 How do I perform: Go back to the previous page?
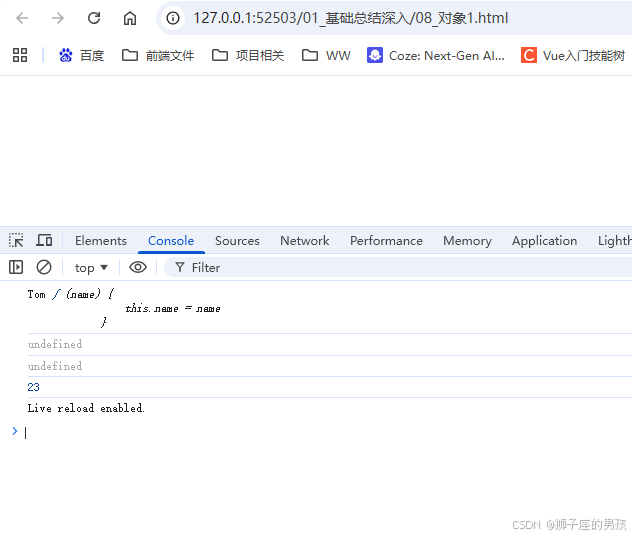pyautogui.click(x=22, y=18)
